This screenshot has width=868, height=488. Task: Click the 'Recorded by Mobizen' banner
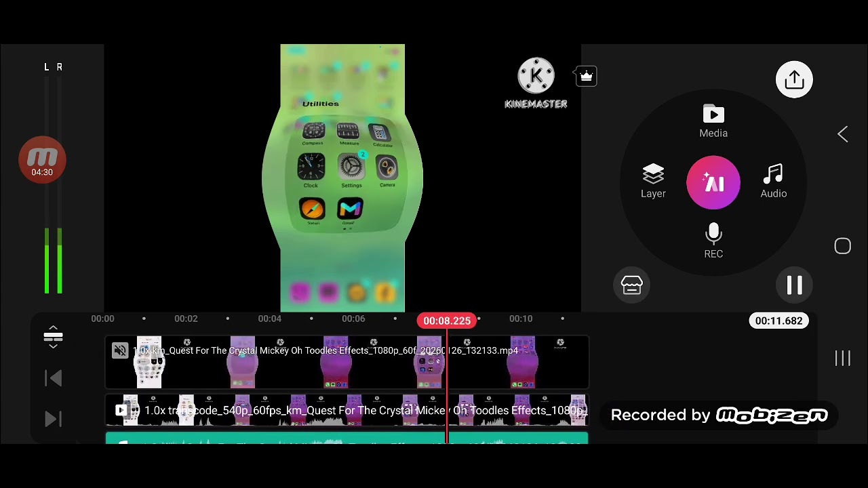(x=719, y=415)
